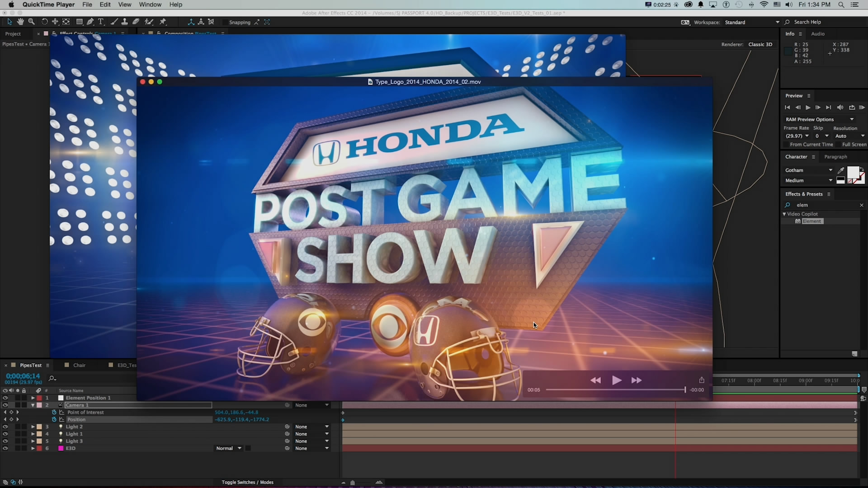868x488 pixels.
Task: Click the eyedropper in Character panel
Action: click(x=841, y=170)
